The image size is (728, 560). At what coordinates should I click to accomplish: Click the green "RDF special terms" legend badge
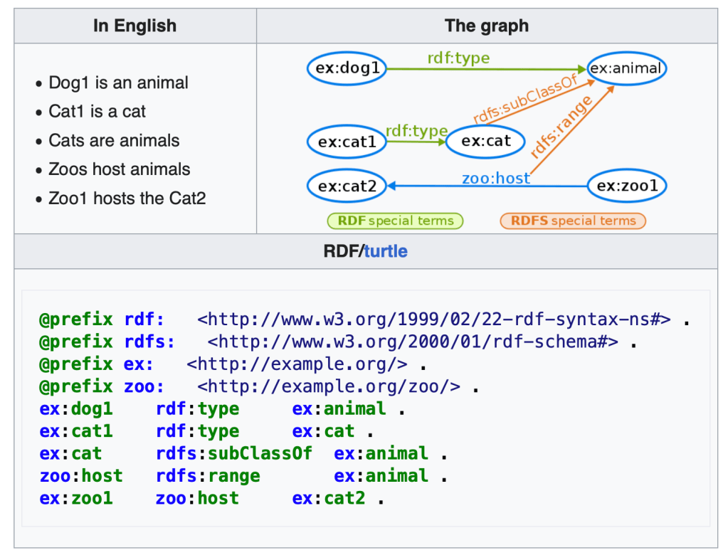click(395, 221)
